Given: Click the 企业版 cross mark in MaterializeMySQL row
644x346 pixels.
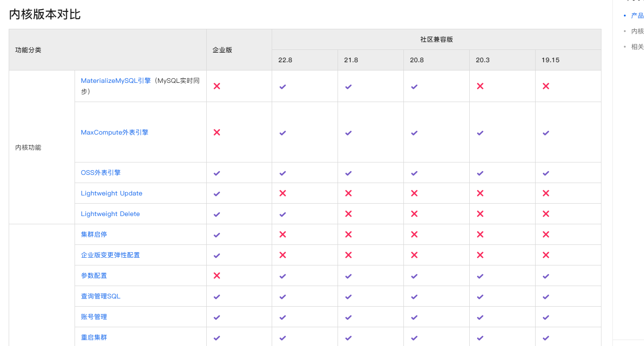Looking at the screenshot, I should [x=217, y=86].
